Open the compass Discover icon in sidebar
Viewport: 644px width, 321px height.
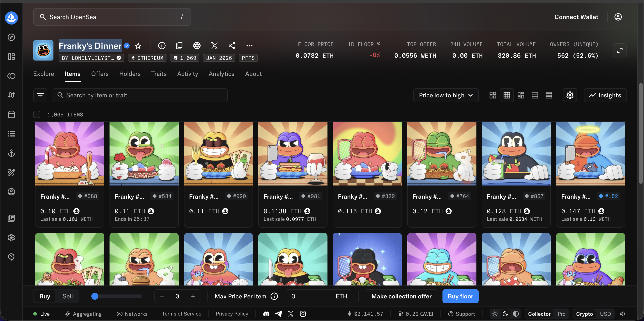click(x=11, y=37)
